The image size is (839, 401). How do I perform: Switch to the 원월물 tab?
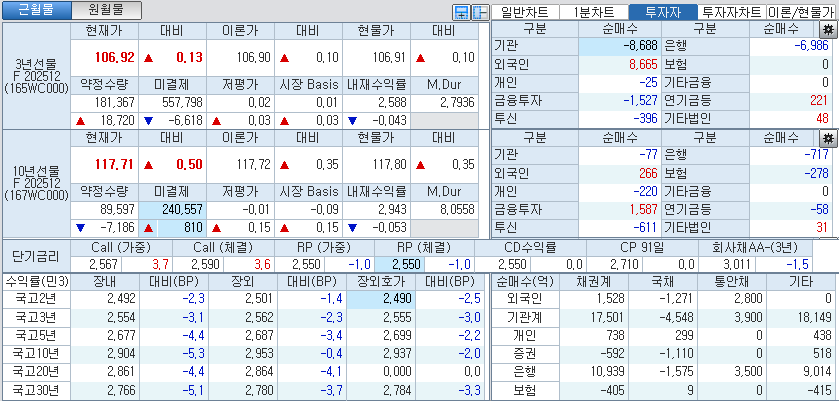click(106, 10)
